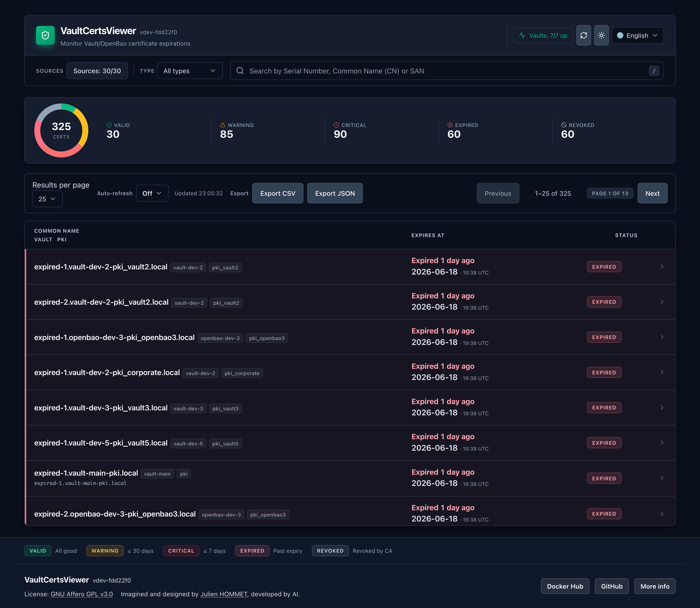Click the Previous page button
Image resolution: width=700 pixels, height=608 pixels.
click(x=498, y=193)
